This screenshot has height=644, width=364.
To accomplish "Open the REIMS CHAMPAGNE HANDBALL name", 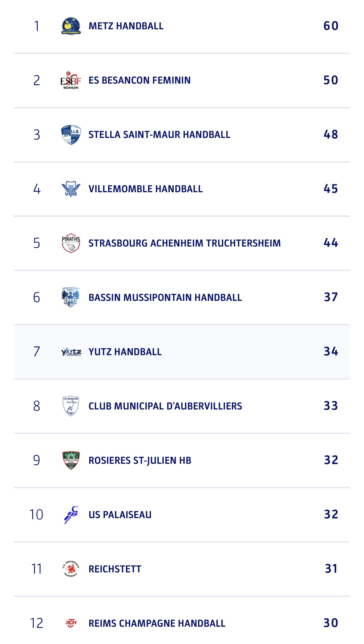I will point(157,623).
